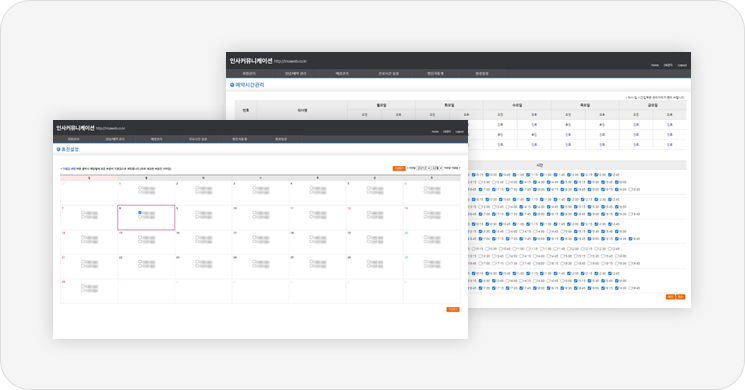Open 회원관리 menu in the front 휴진설정 window

[x=73, y=139]
